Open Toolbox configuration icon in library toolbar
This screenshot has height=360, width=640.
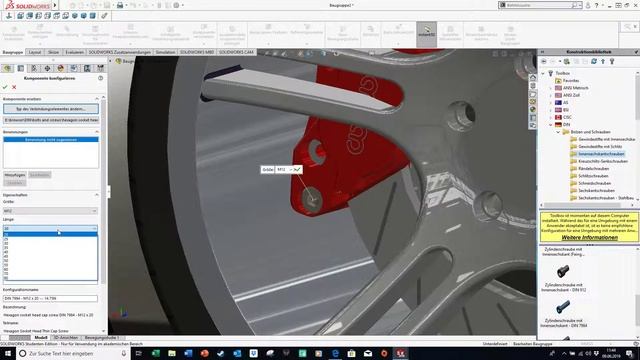[612, 61]
